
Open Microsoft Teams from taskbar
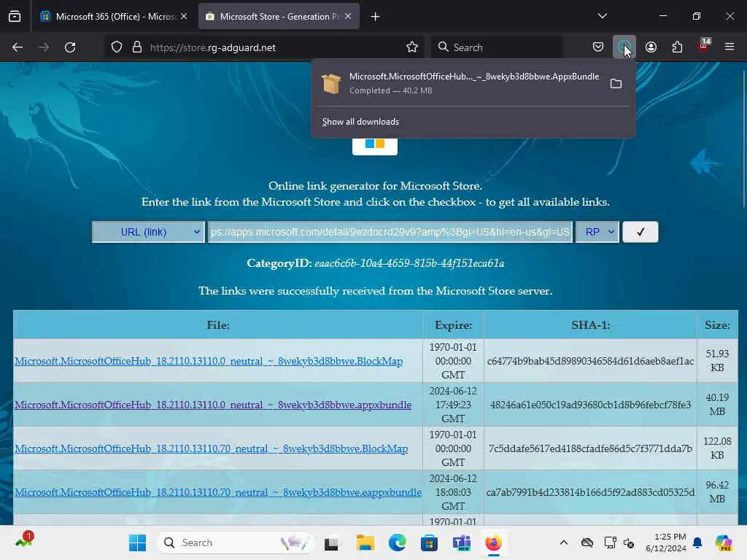pyautogui.click(x=462, y=543)
